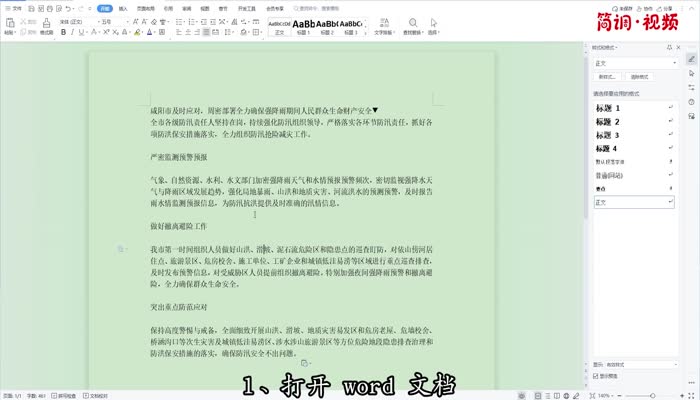Click the Clear Format button in Styles pane
Screen dimensions: 700x400
click(639, 77)
